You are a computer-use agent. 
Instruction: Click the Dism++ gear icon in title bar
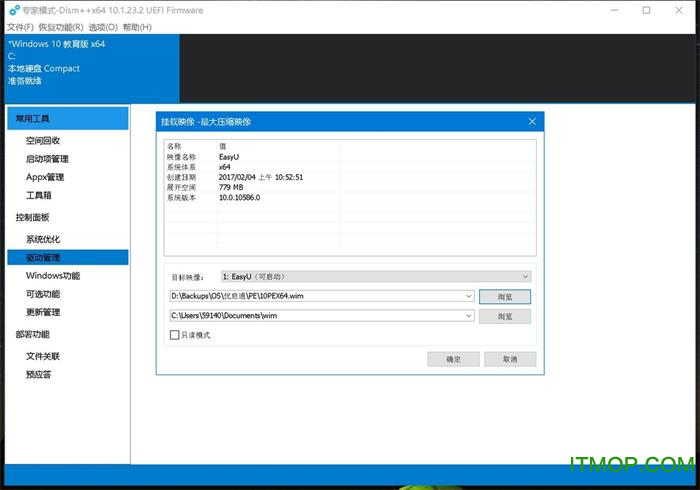14,10
